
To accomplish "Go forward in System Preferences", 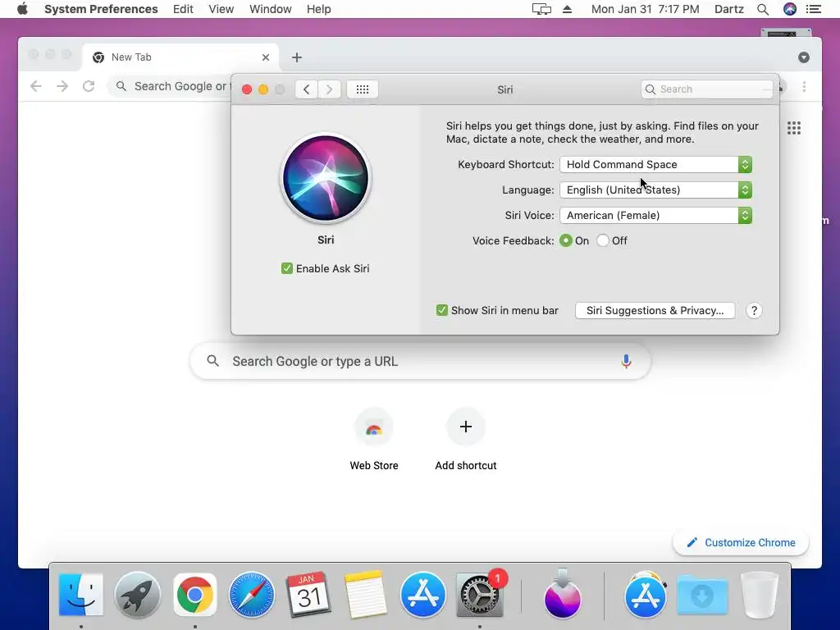I will [330, 89].
